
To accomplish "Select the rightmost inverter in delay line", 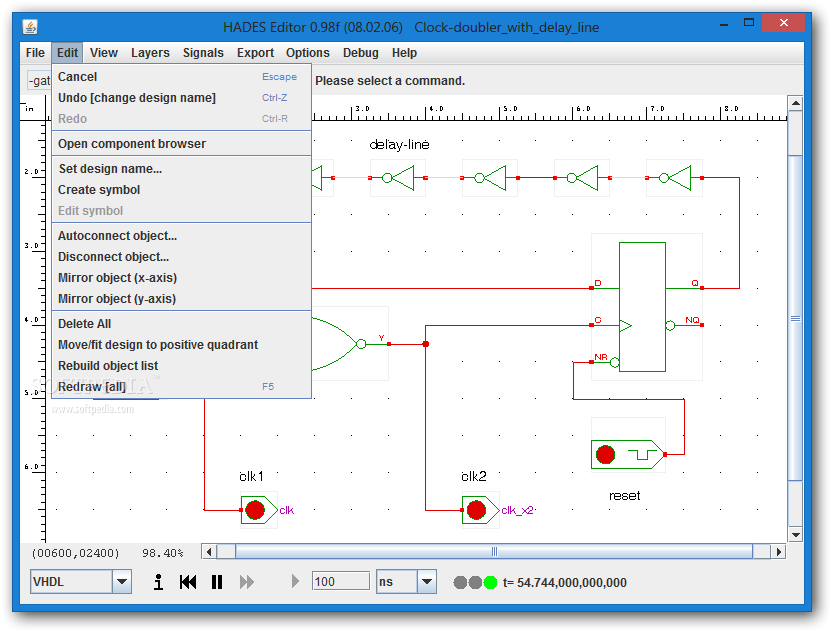I will point(674,178).
